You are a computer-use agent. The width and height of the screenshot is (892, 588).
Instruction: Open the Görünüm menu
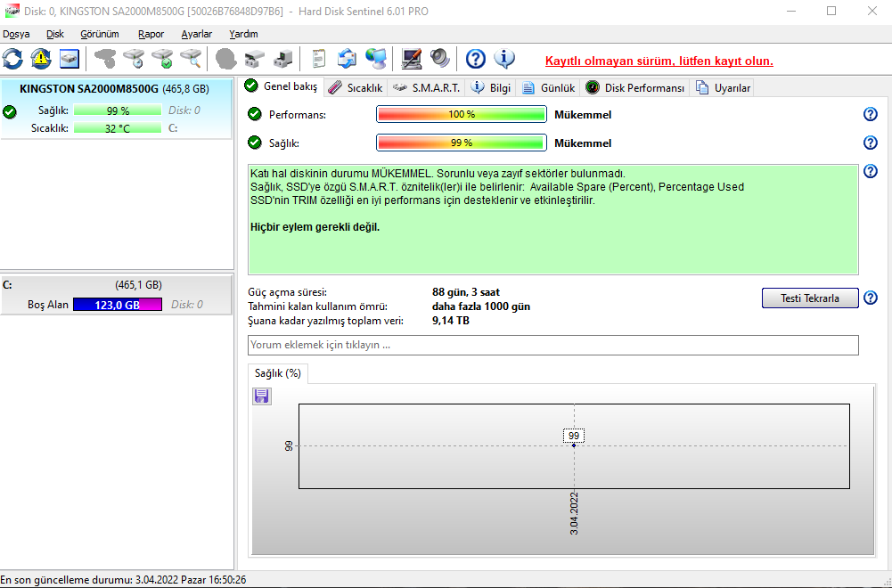pos(100,34)
